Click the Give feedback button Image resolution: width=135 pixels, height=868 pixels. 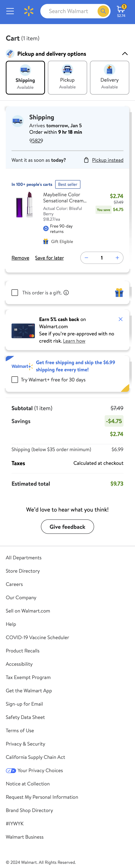pos(67,526)
